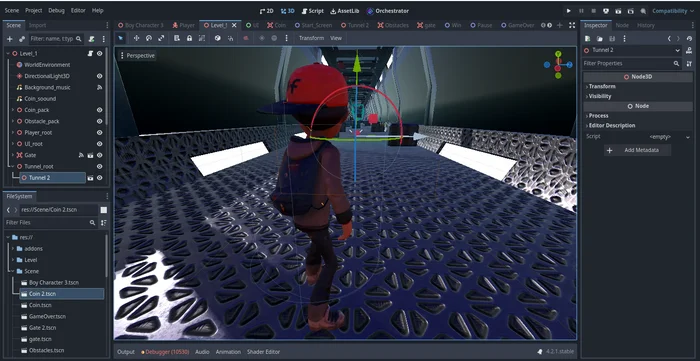Open the Project menu
Viewport: 700px width, 361px height.
[33, 10]
